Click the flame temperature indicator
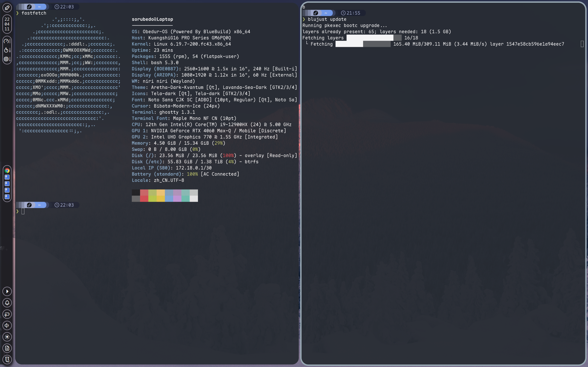The image size is (588, 367). [x=6, y=50]
